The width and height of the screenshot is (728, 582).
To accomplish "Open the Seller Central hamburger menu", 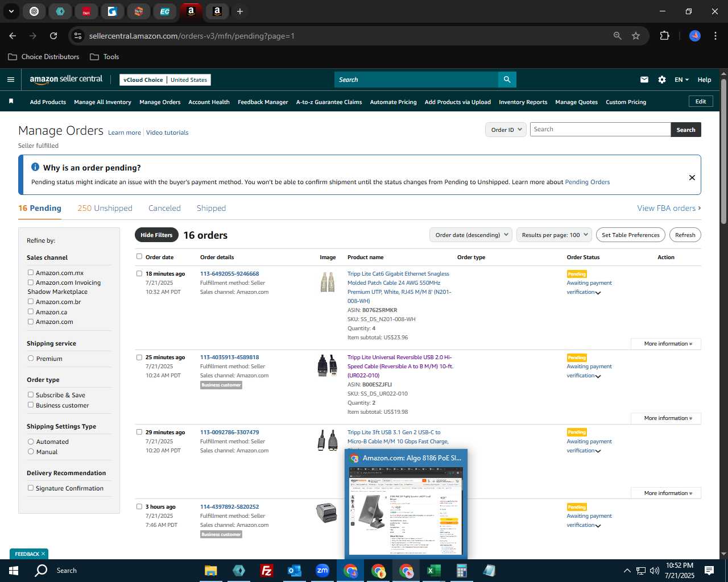I will [11, 80].
